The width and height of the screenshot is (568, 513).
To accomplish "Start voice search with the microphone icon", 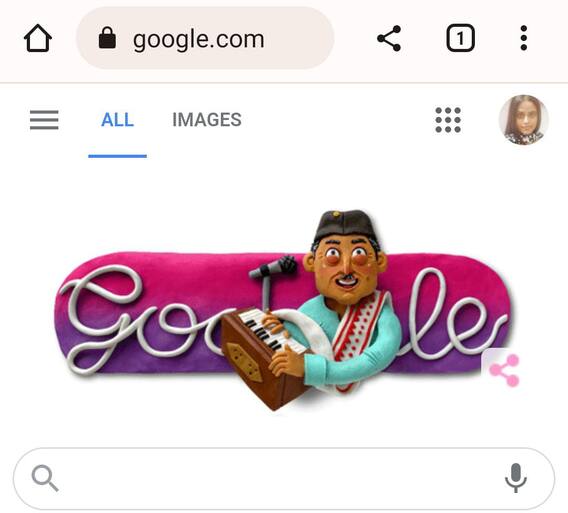I will pos(516,478).
